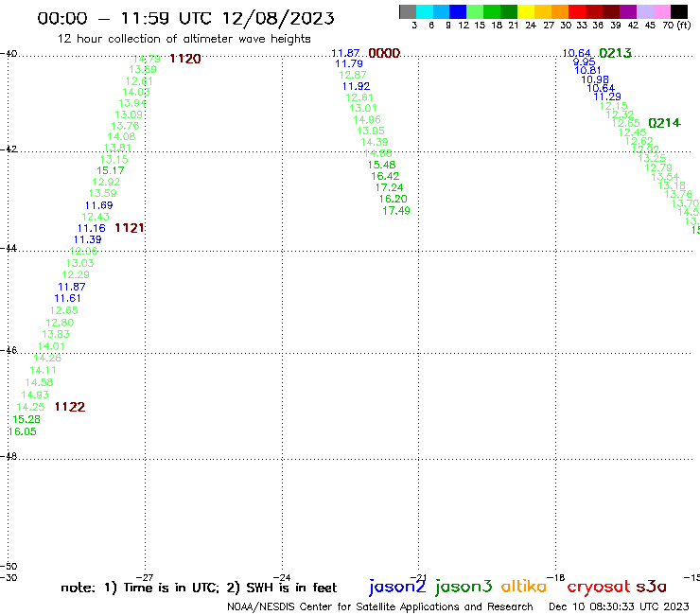Viewport: 700px width, 615px height.
Task: Click the jason3 satellite legend label
Action: pyautogui.click(x=464, y=588)
